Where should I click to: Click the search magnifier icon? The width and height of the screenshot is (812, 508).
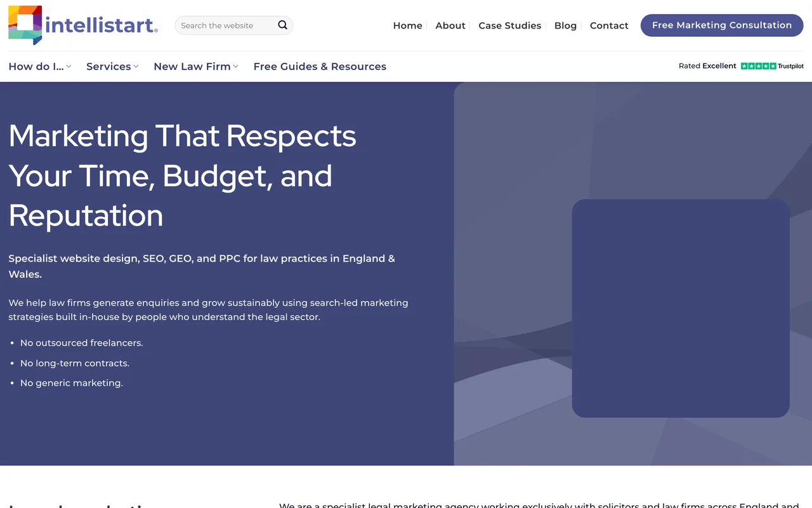283,25
